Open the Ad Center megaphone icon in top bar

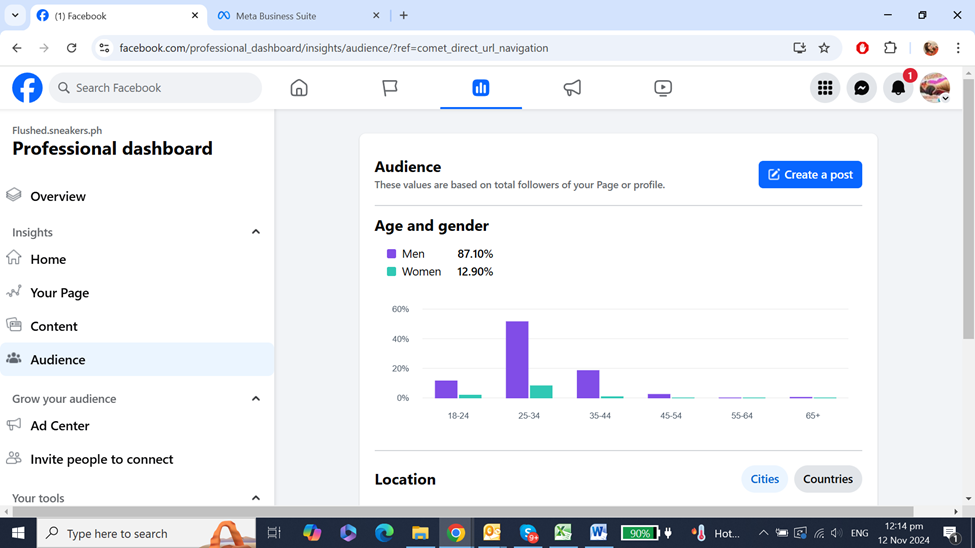pyautogui.click(x=572, y=88)
